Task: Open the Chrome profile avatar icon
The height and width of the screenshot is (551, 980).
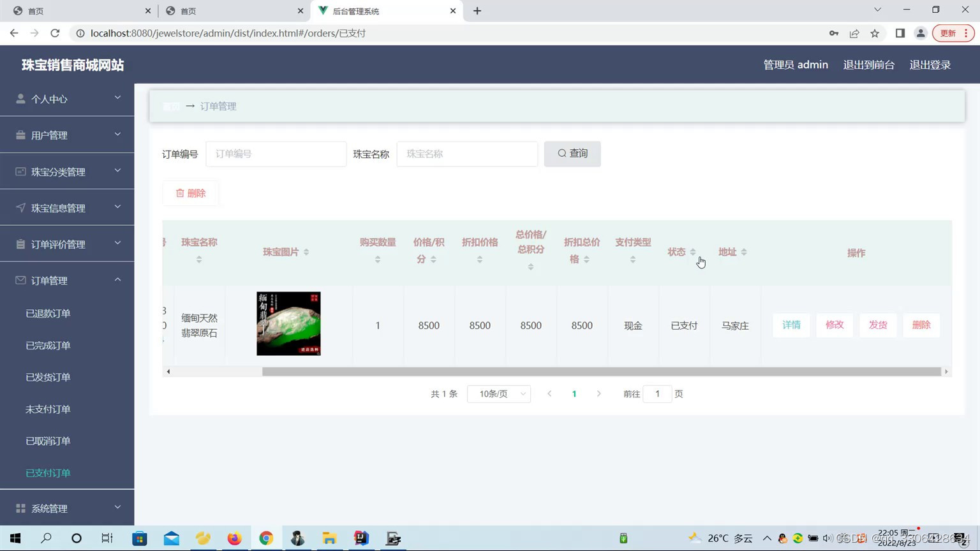Action: [921, 33]
